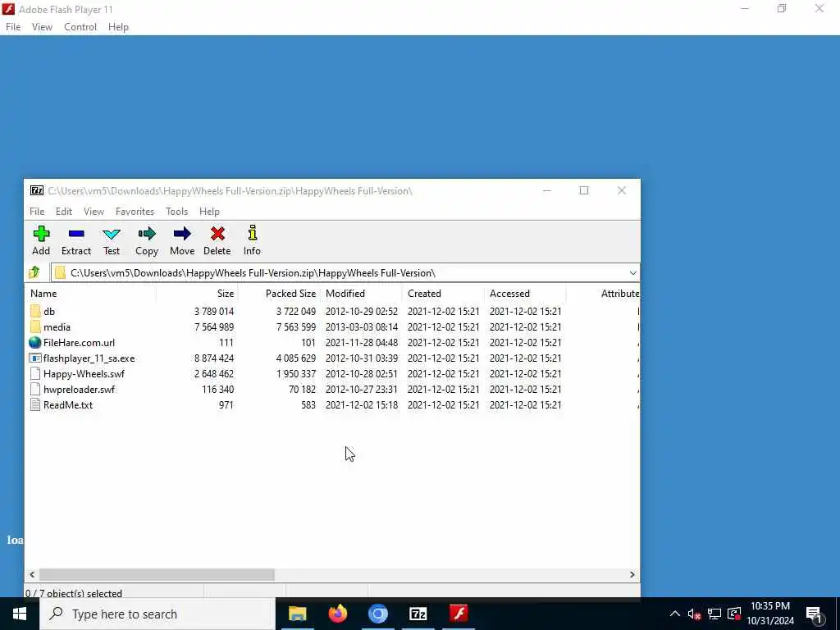Screen dimensions: 840x630
Task: Switch to Flash Player taskbar button
Action: [459, 614]
